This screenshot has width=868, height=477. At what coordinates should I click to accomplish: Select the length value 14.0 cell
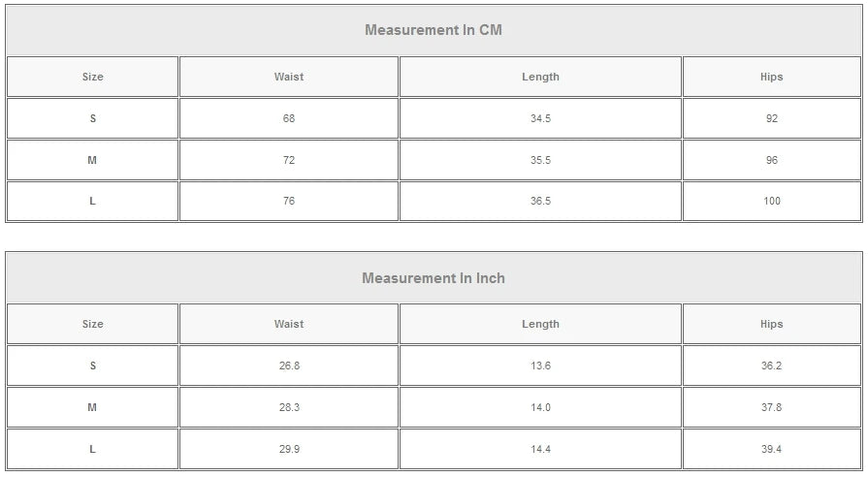[x=540, y=408]
